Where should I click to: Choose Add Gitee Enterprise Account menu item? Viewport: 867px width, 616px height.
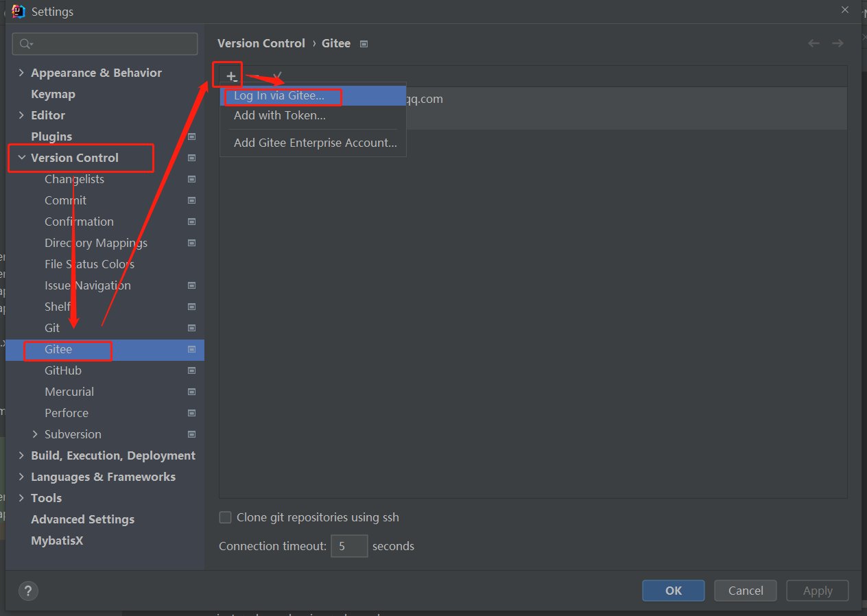(x=313, y=143)
